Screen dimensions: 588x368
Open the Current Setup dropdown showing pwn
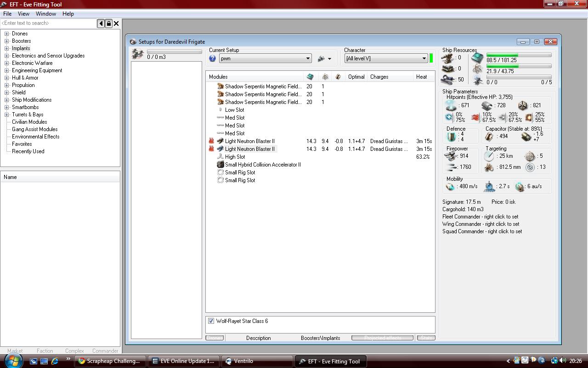pos(308,58)
